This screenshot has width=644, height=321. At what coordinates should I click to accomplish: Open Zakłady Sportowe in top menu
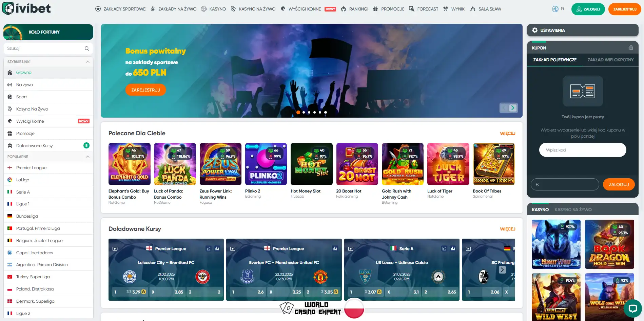pyautogui.click(x=120, y=9)
